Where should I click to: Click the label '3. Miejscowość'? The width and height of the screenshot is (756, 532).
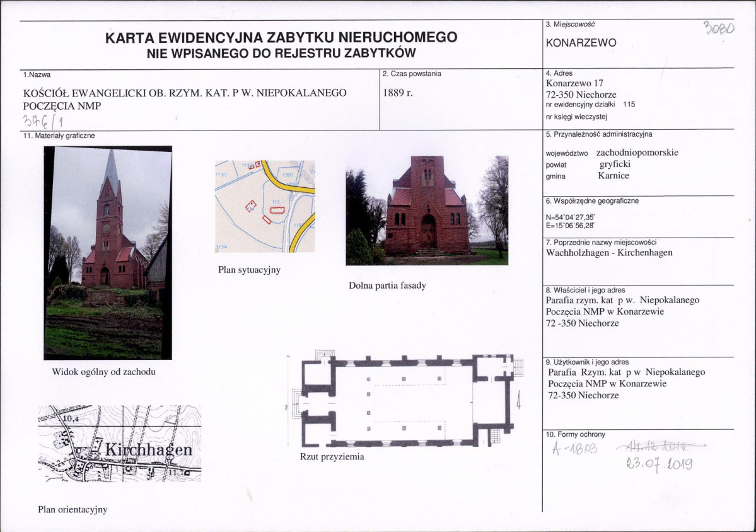point(571,24)
